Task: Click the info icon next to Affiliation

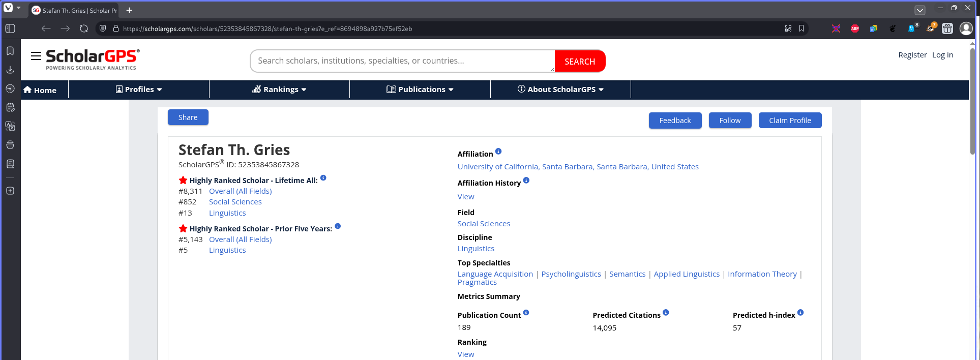Action: tap(498, 152)
